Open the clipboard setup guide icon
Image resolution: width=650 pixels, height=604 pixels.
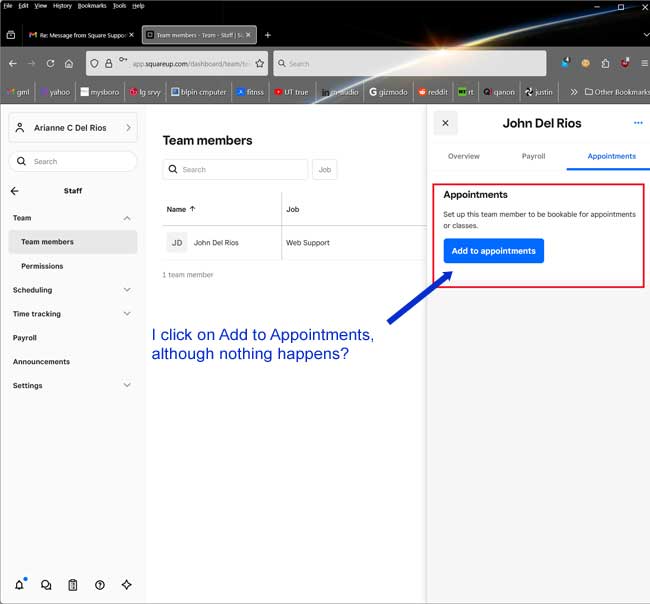pos(73,585)
